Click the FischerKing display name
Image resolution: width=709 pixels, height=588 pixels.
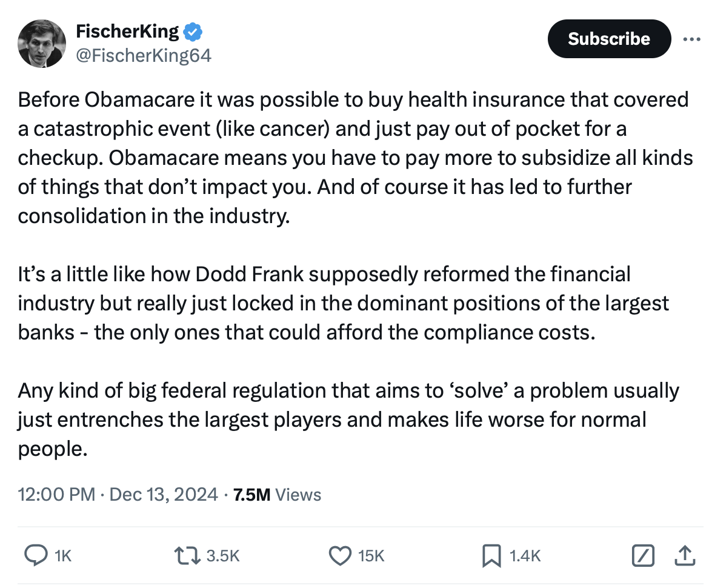tap(127, 31)
